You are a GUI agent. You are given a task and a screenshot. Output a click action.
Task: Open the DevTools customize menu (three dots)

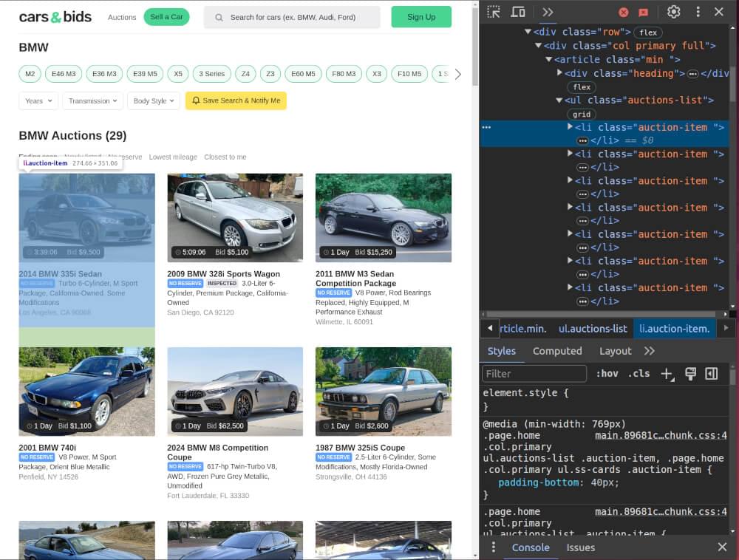click(x=697, y=12)
